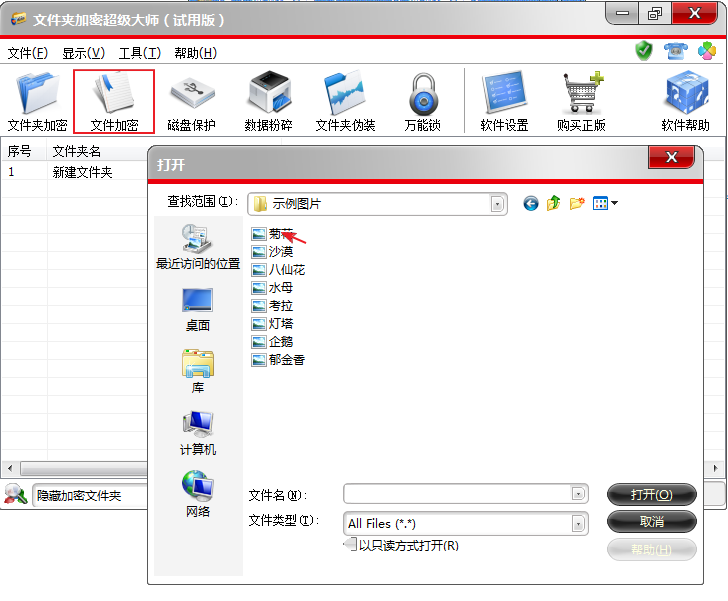The image size is (728, 601).
Task: Go to 最近访问的位置 in the places bar
Action: [198, 247]
